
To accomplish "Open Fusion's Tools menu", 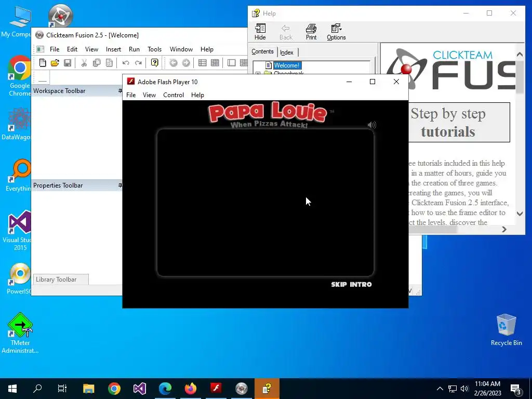I will (x=154, y=49).
